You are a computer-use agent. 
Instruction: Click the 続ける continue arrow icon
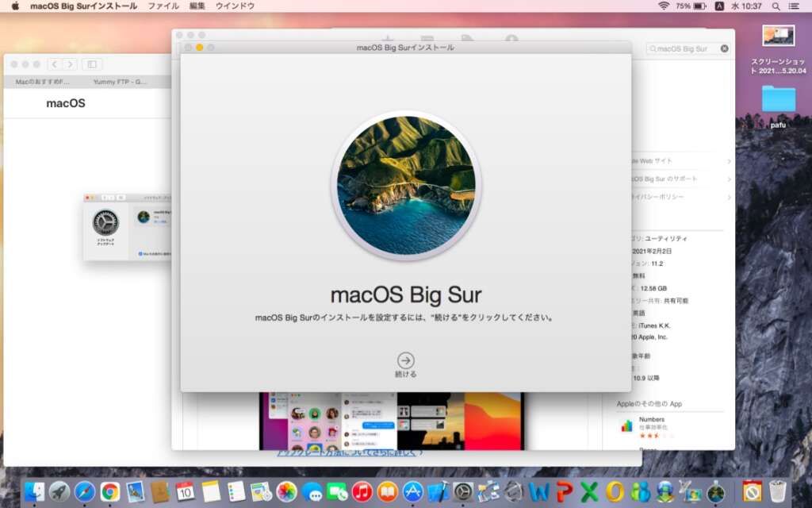pyautogui.click(x=405, y=360)
